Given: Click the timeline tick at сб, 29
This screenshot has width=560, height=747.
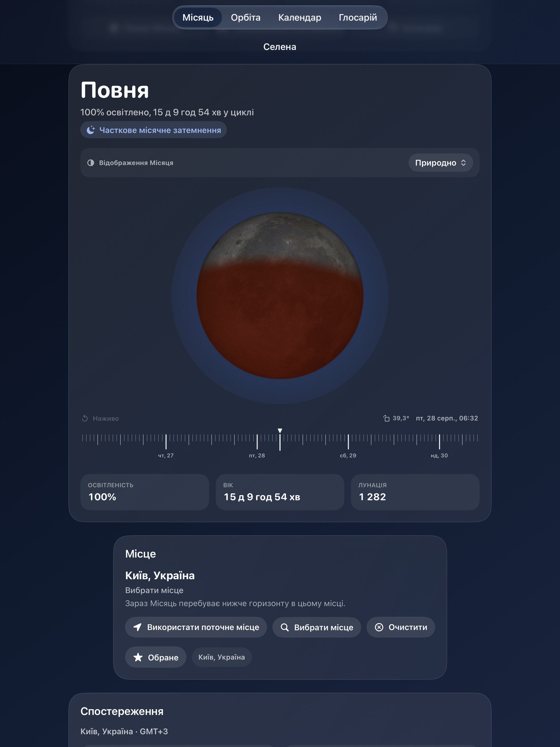Looking at the screenshot, I should coord(348,442).
